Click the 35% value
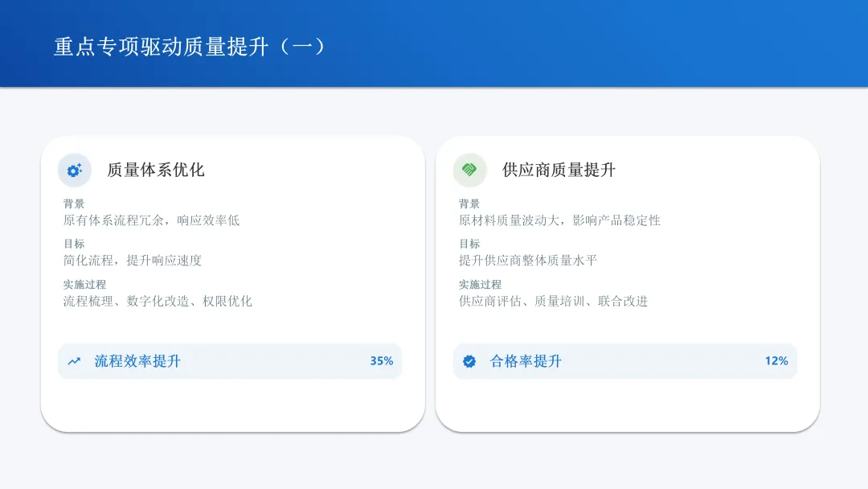 tap(381, 361)
